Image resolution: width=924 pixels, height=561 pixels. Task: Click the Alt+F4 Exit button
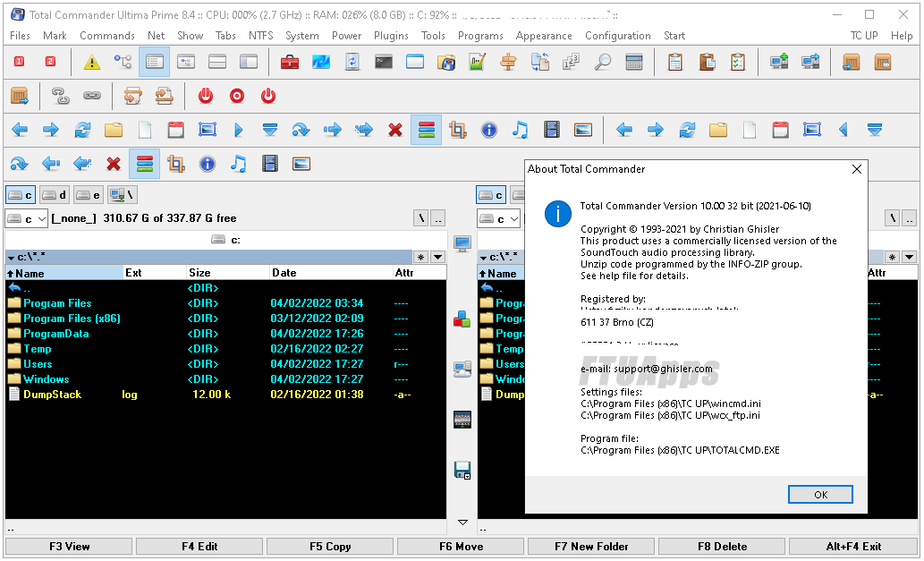click(852, 547)
